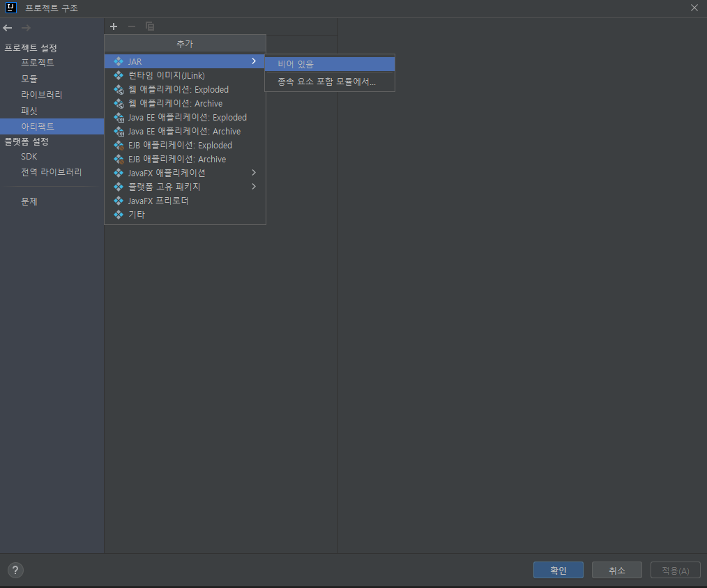The image size is (707, 588).
Task: Choose EJB 애플리케이션: Archive
Action: [185, 159]
